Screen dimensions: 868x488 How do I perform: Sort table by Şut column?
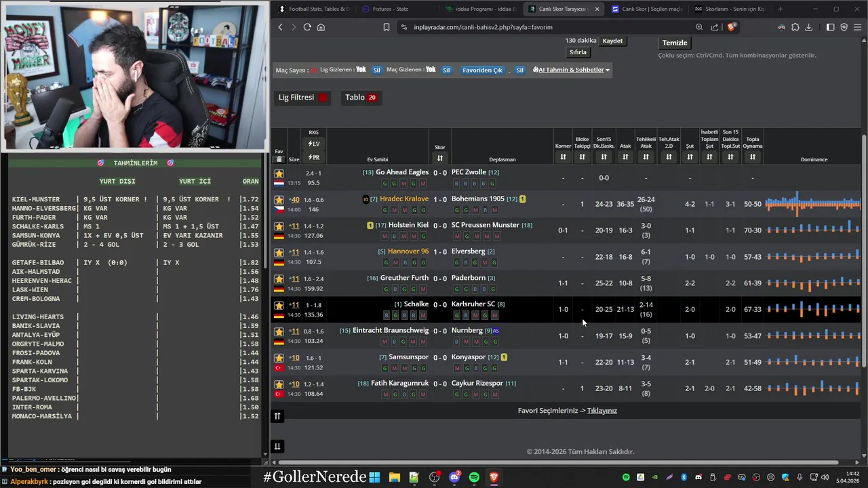690,157
